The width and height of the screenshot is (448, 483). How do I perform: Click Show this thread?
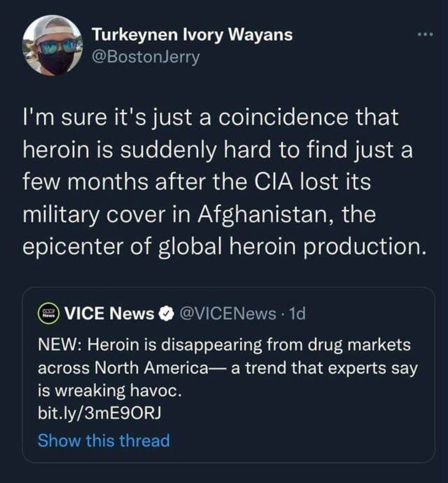pyautogui.click(x=103, y=441)
